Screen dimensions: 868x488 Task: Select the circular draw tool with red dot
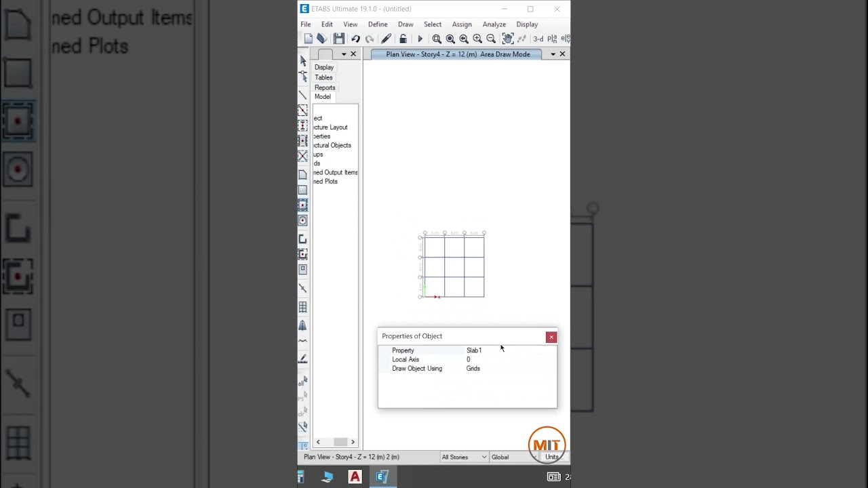pos(302,221)
